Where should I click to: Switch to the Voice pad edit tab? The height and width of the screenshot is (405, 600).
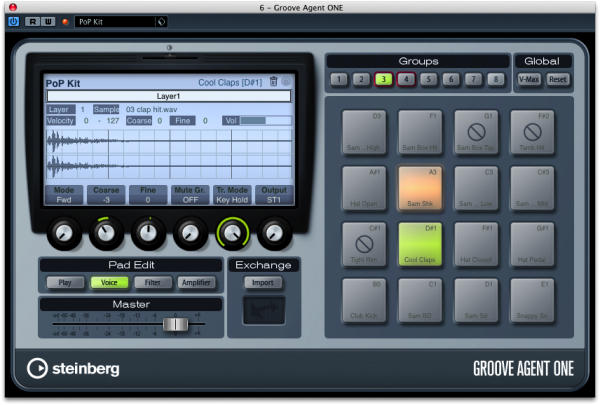109,283
